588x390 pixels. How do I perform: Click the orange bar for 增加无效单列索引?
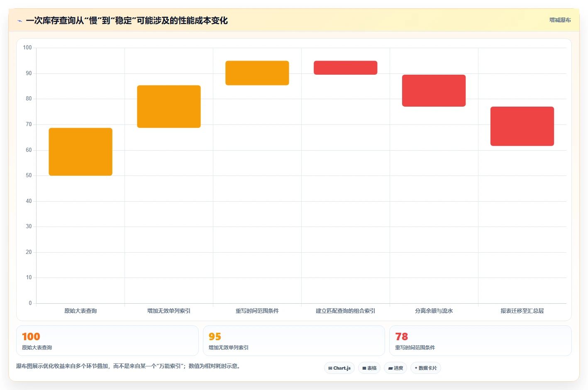click(169, 107)
